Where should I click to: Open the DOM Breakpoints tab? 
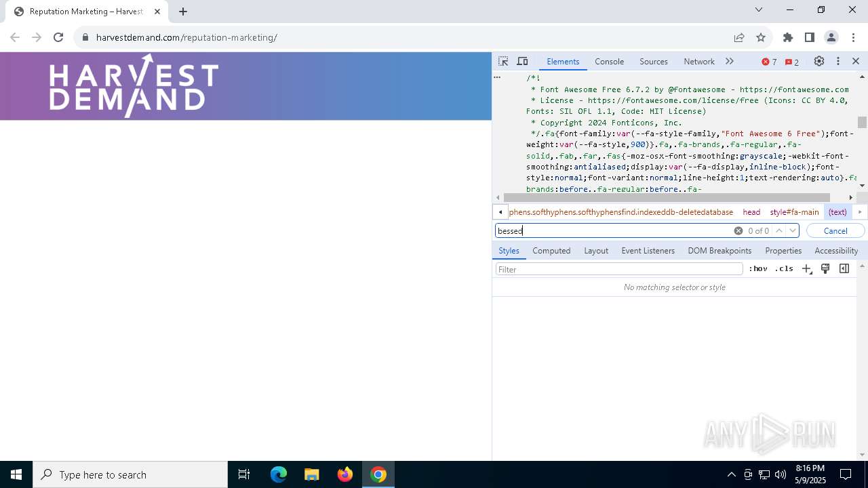[719, 251]
